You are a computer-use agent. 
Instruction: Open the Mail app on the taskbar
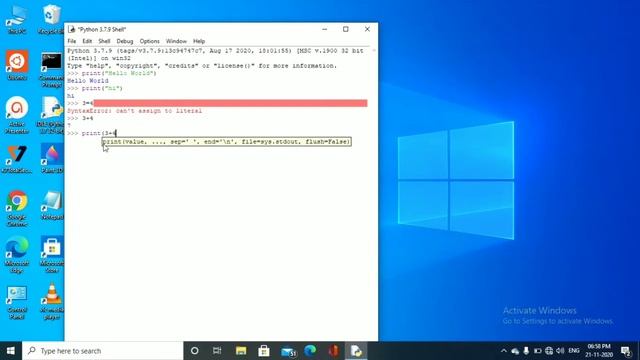(288, 351)
